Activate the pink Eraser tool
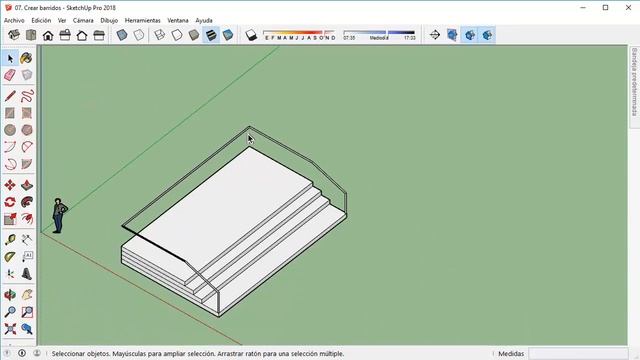This screenshot has height=360, width=640. 10,75
